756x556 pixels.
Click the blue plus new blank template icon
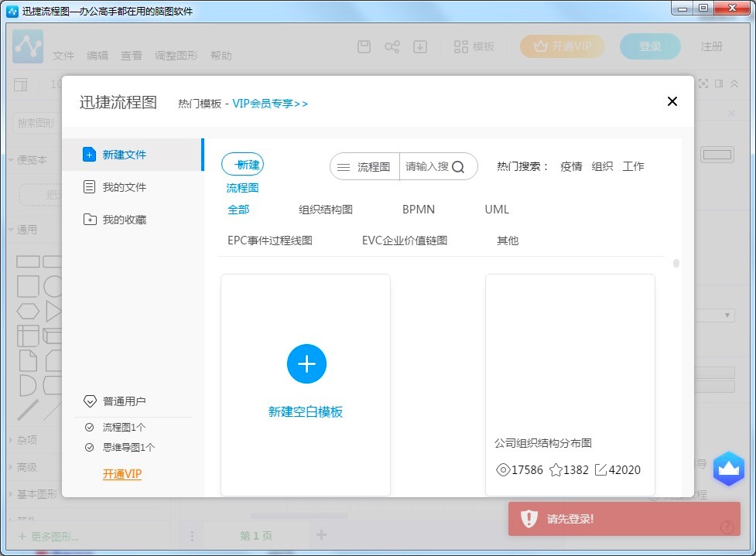click(306, 363)
